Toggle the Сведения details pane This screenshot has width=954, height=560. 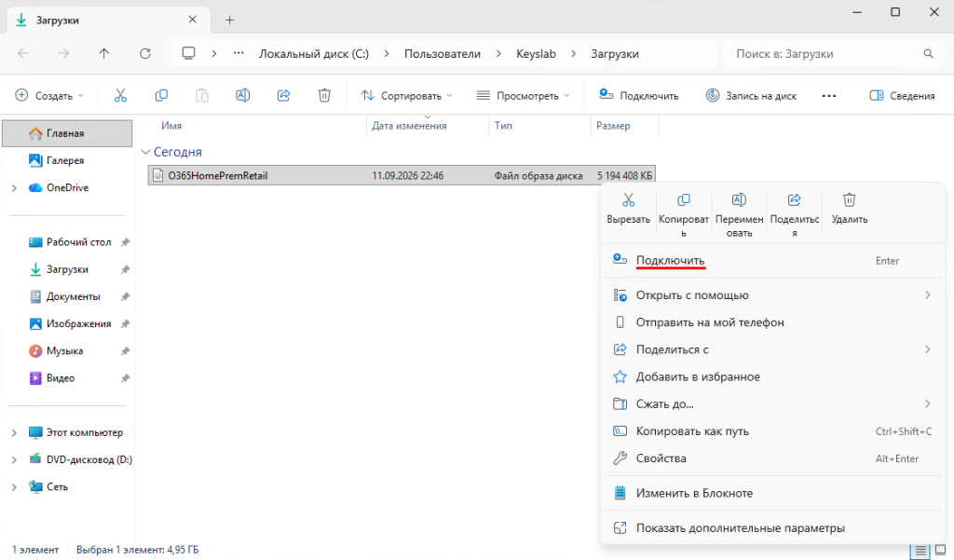tap(902, 96)
